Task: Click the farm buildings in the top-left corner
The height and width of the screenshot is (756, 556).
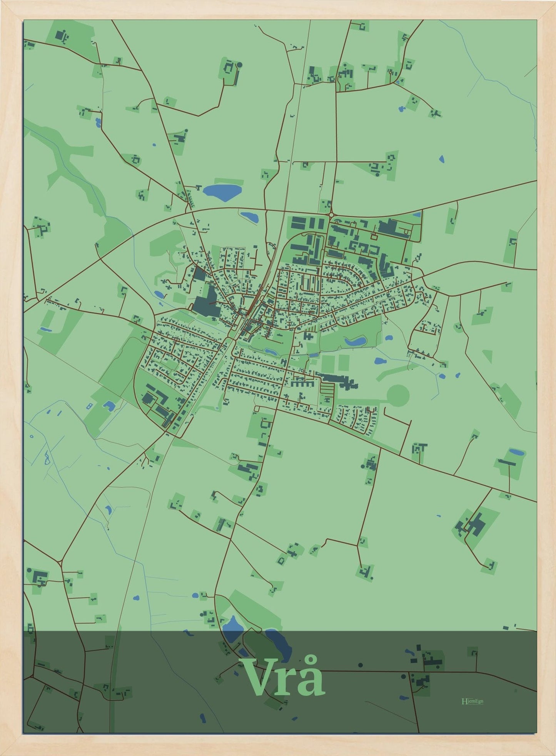Action: click(x=61, y=35)
